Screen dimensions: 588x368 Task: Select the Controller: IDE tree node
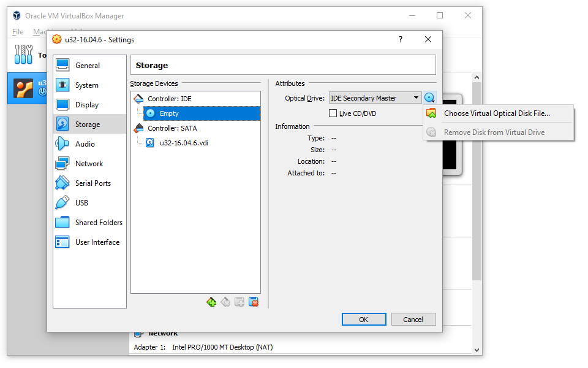click(169, 99)
